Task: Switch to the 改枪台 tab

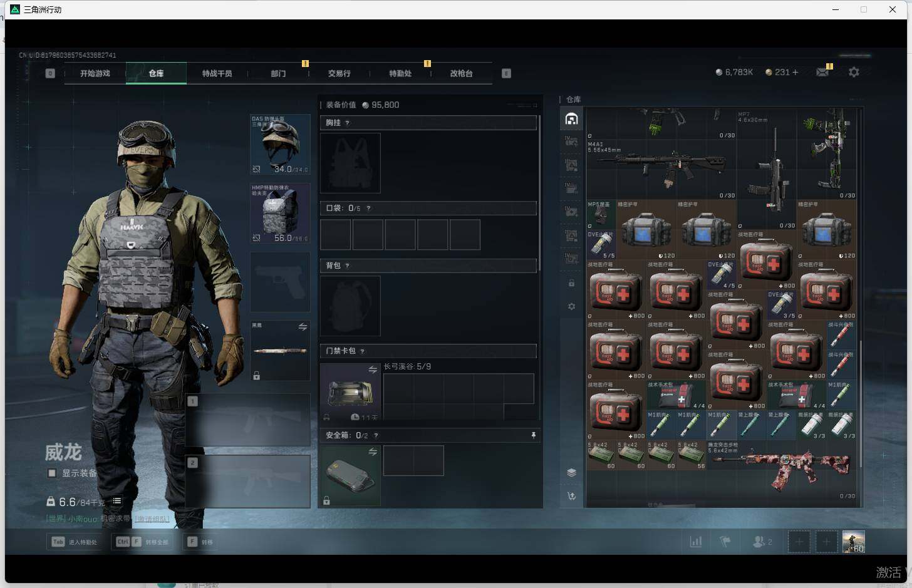Action: 461,73
